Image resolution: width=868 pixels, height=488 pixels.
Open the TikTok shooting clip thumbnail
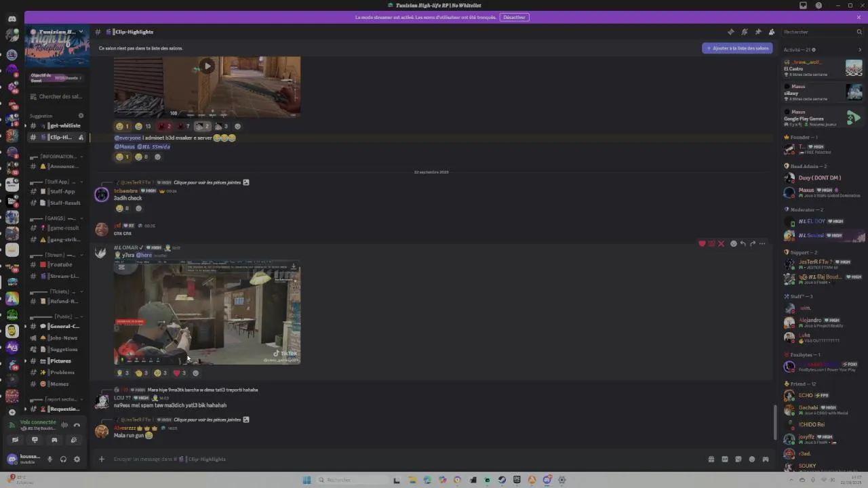tap(207, 312)
